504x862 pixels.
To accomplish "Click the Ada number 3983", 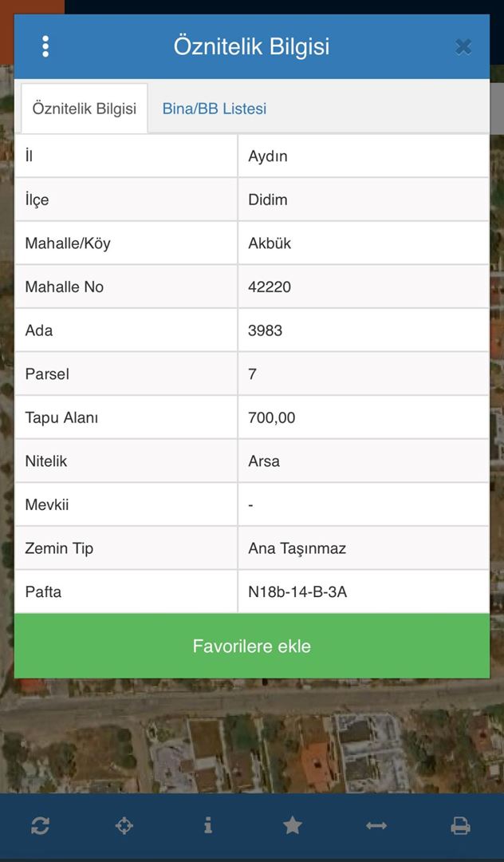I will (x=266, y=330).
